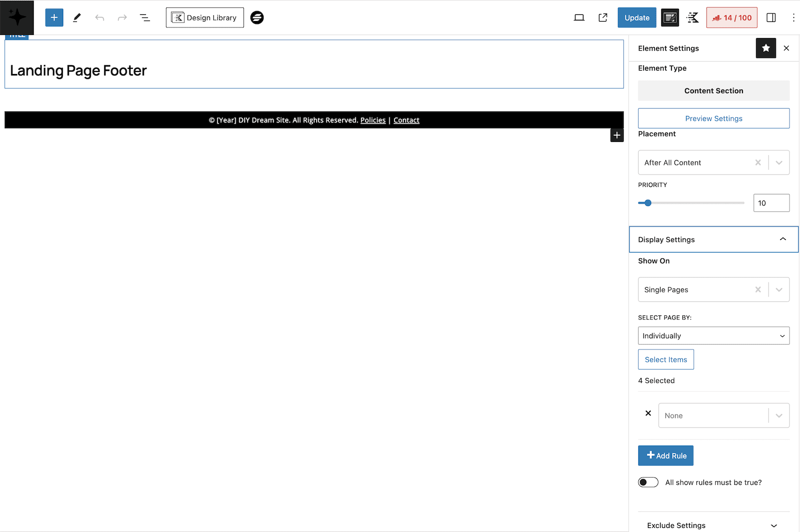Screen dimensions: 800x532
Task: Adjust the Priority slider handle
Action: coord(648,203)
